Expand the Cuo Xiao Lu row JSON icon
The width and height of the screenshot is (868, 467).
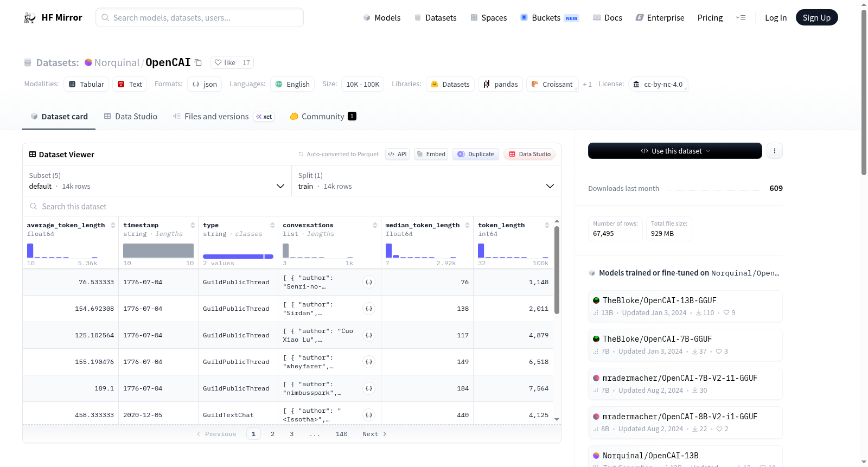369,335
